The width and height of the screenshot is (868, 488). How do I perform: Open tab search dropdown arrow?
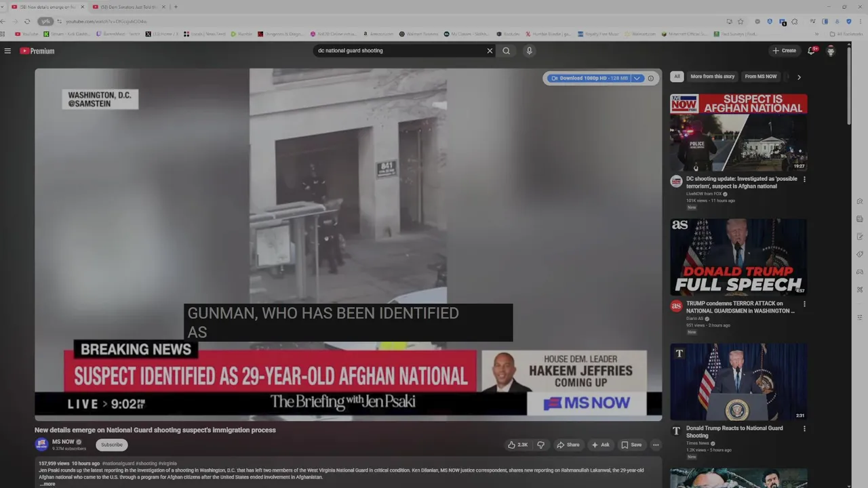point(3,7)
